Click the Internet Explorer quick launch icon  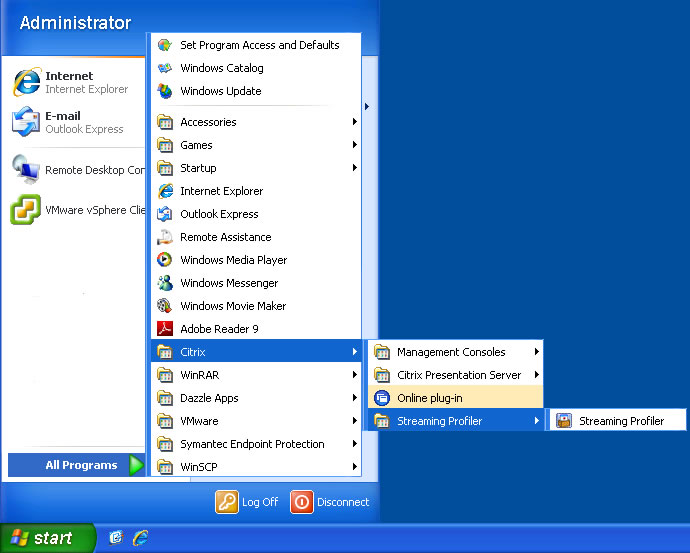click(140, 538)
